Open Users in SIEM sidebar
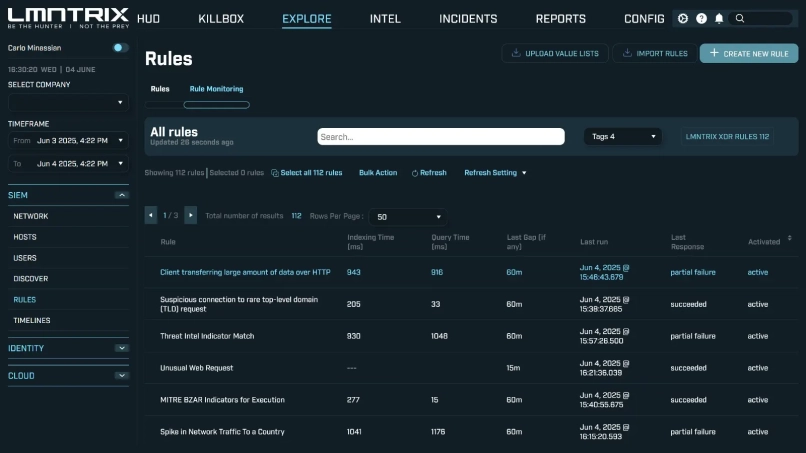 pos(25,258)
